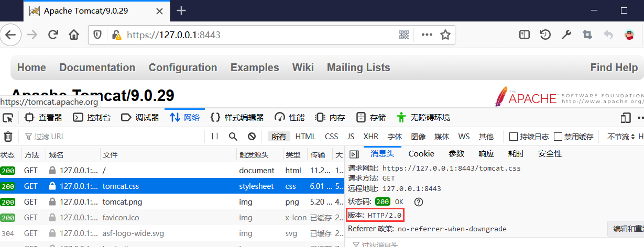Screen dimensions: 644x247
Task: Open developer wrench tool icon
Action: point(566,35)
